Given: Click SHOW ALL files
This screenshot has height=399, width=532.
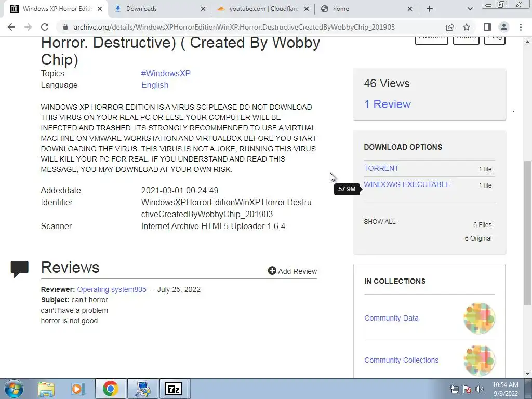Looking at the screenshot, I should click(379, 221).
